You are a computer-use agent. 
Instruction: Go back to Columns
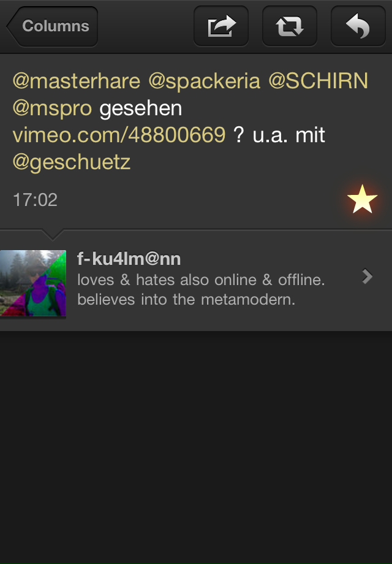point(53,26)
